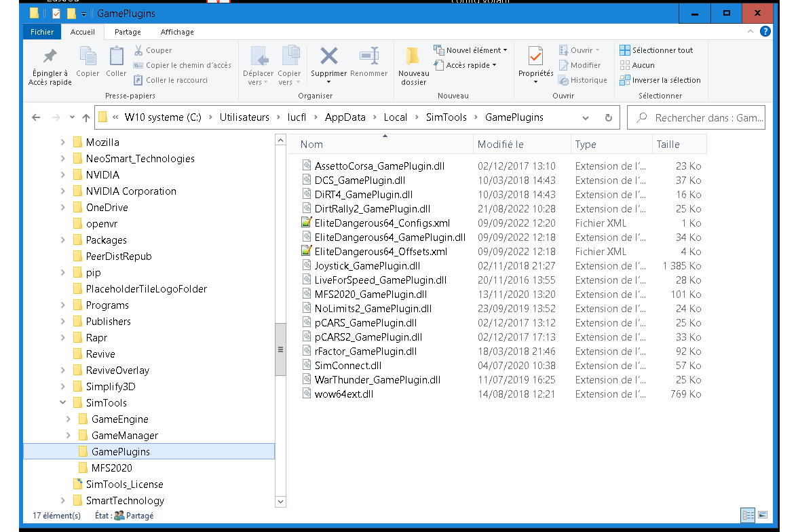Expand the Mozilla folder node
This screenshot has width=798, height=532.
point(62,142)
